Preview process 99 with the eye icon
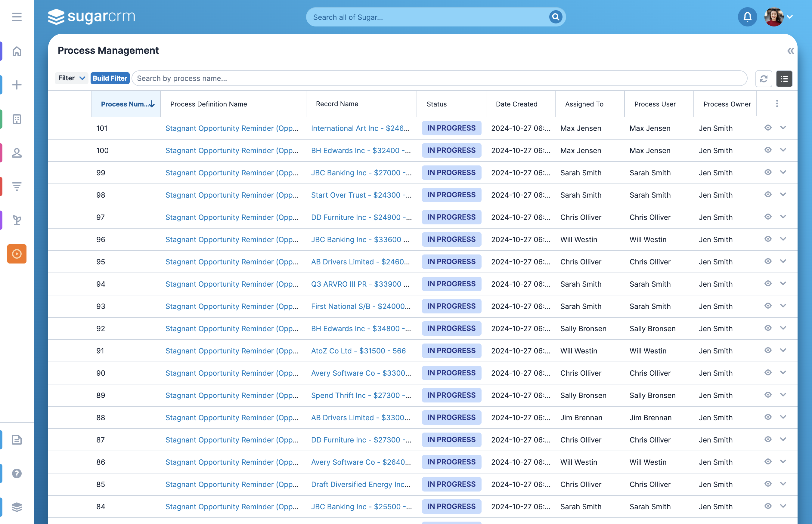The image size is (812, 524). click(x=768, y=172)
